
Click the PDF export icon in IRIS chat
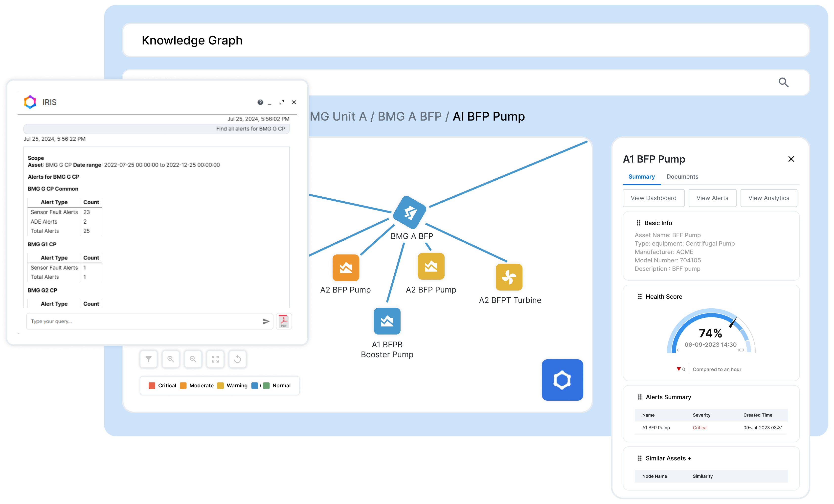pyautogui.click(x=284, y=321)
